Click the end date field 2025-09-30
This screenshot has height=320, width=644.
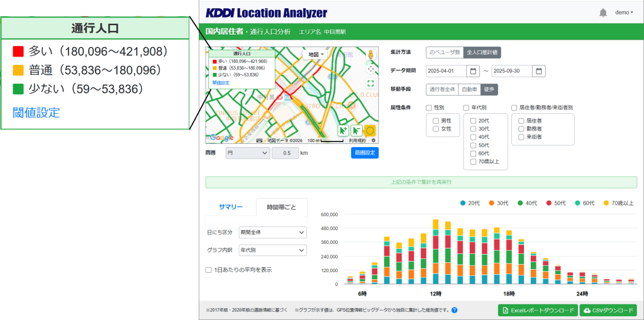(x=512, y=70)
